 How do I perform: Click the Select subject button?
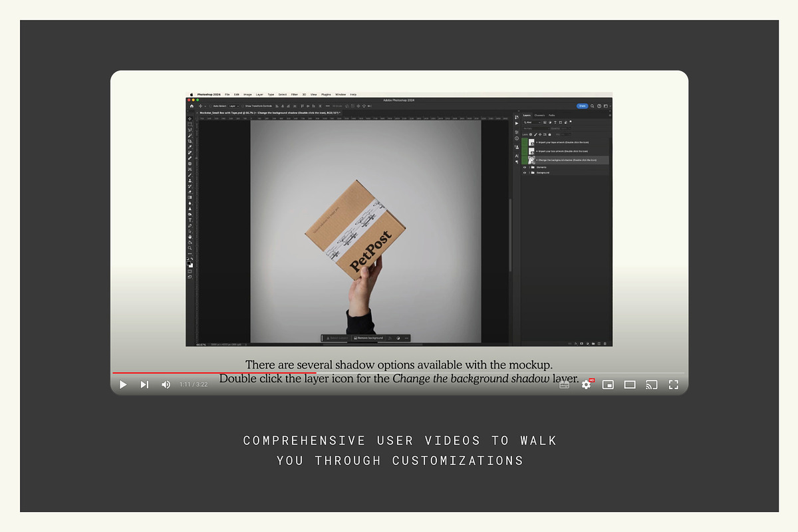338,338
